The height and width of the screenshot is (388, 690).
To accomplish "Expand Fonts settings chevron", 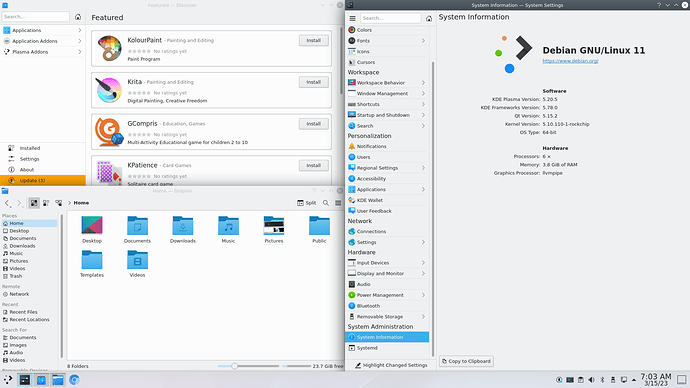I will (x=423, y=40).
